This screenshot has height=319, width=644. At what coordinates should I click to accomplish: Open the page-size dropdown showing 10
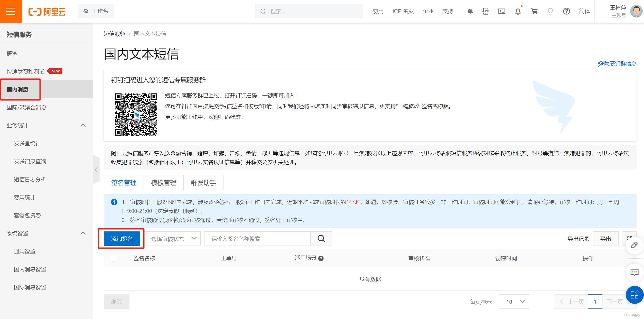[514, 302]
